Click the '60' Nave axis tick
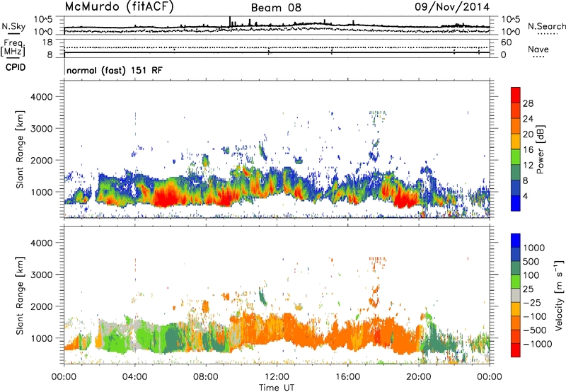Image resolution: width=566 pixels, height=392 pixels. point(507,42)
